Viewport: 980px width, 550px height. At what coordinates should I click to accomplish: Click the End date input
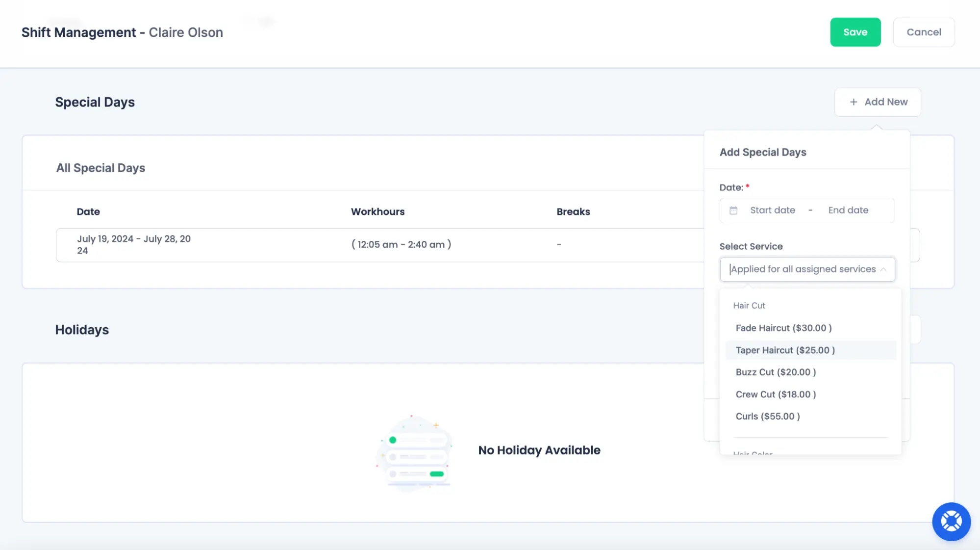click(848, 210)
